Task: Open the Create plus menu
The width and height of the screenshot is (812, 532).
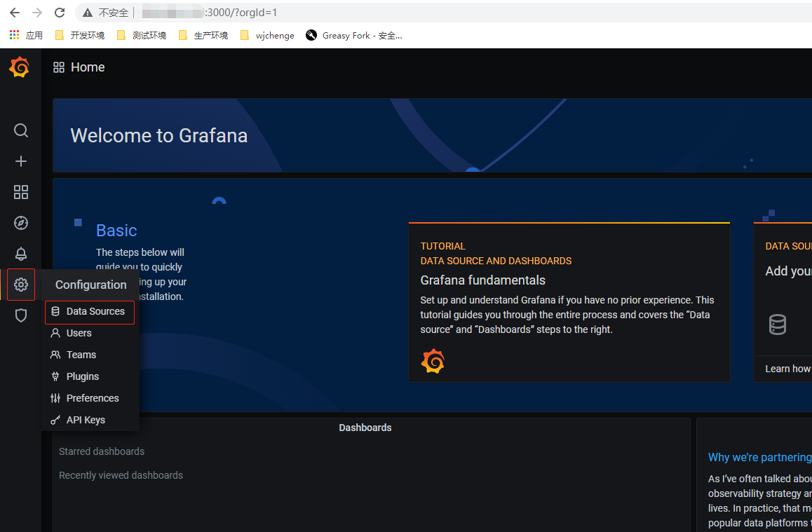Action: 21,161
